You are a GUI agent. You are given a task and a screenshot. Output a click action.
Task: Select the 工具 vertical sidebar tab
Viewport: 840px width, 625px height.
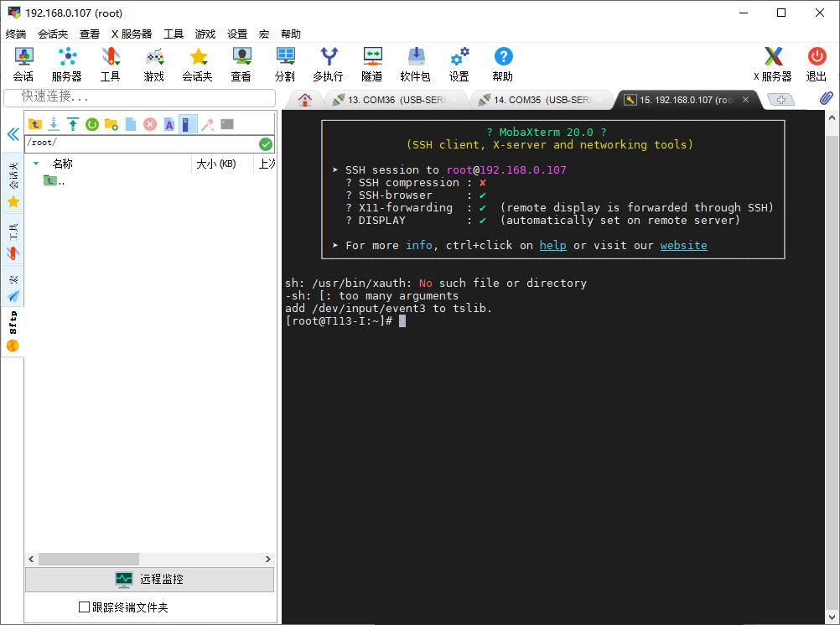(x=13, y=242)
